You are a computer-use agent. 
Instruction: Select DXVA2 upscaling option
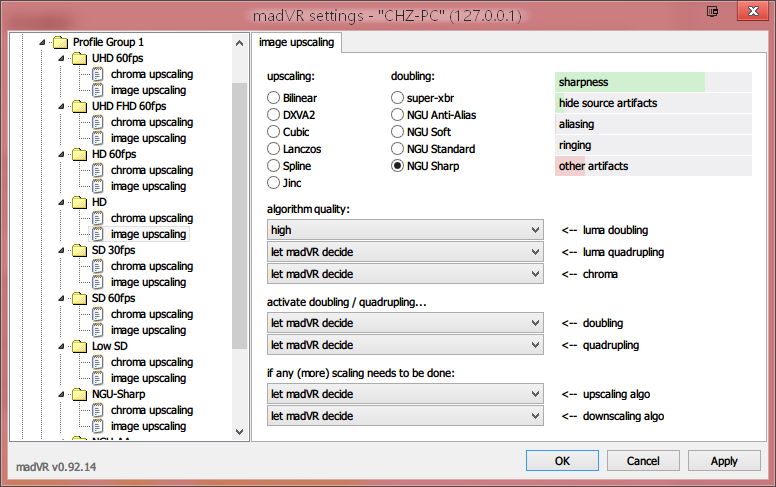tap(273, 115)
